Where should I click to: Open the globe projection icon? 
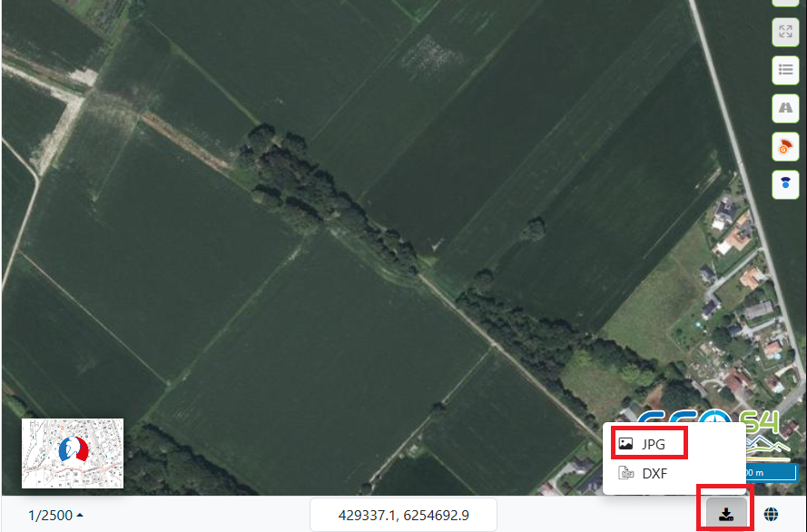point(771,514)
